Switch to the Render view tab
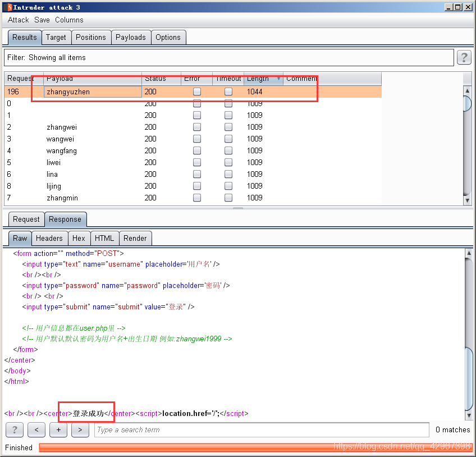This screenshot has height=457, width=476. (x=135, y=238)
